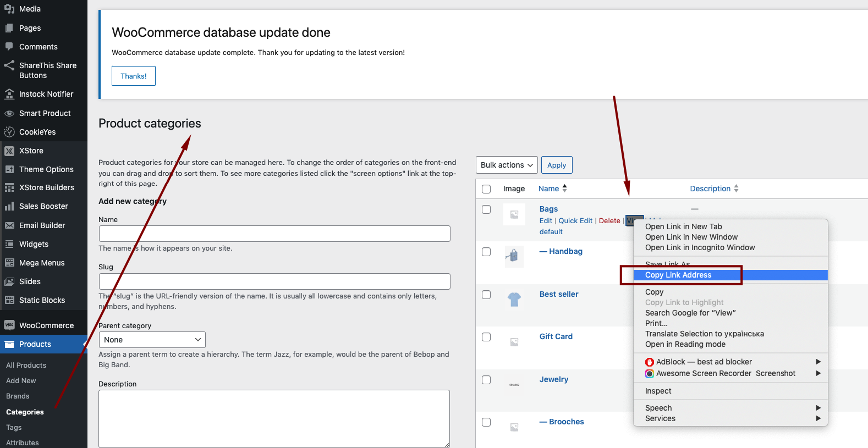Expand Awesome Screen Recorder submenu arrow

(818, 373)
